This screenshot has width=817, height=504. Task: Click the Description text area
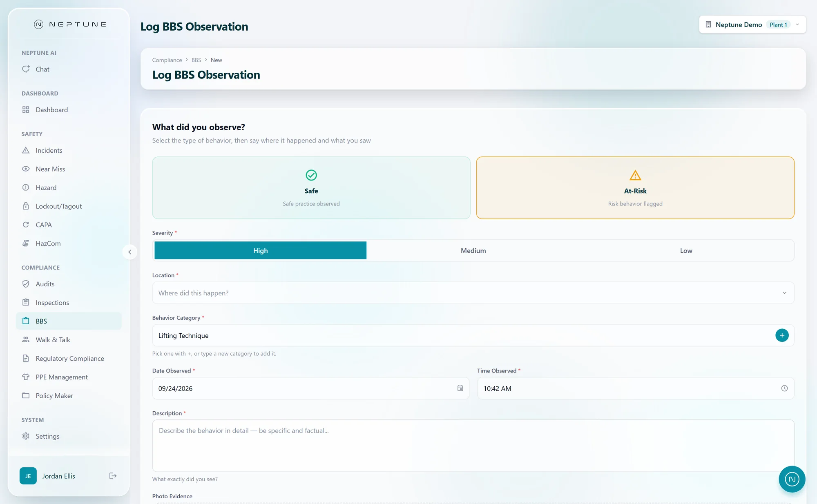point(473,446)
